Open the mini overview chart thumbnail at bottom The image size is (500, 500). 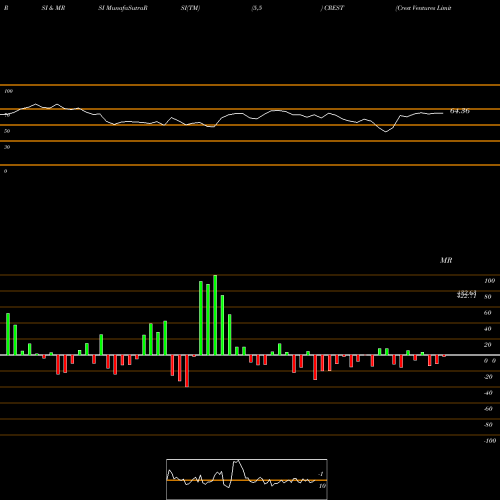(247, 479)
